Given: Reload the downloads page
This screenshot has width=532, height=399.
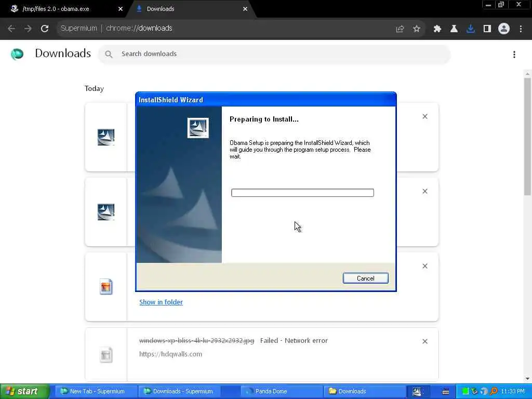Looking at the screenshot, I should [x=45, y=29].
